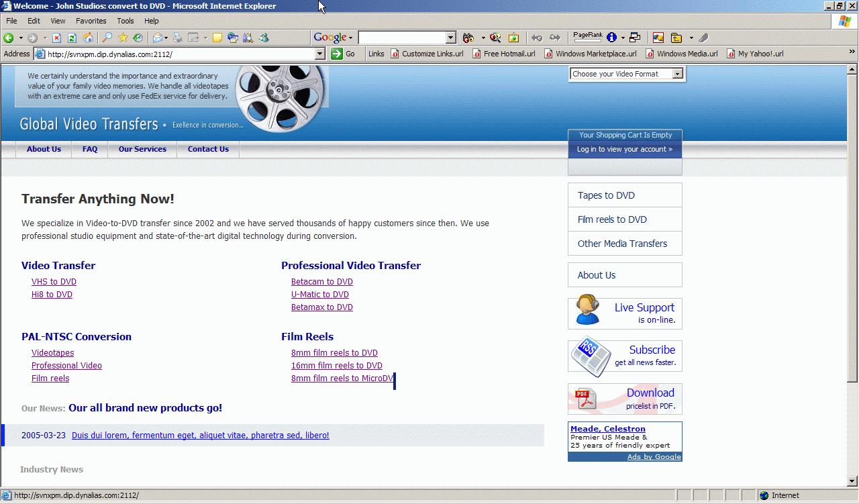Open the Google toolbar search box dropdown
The image size is (859, 504).
451,38
